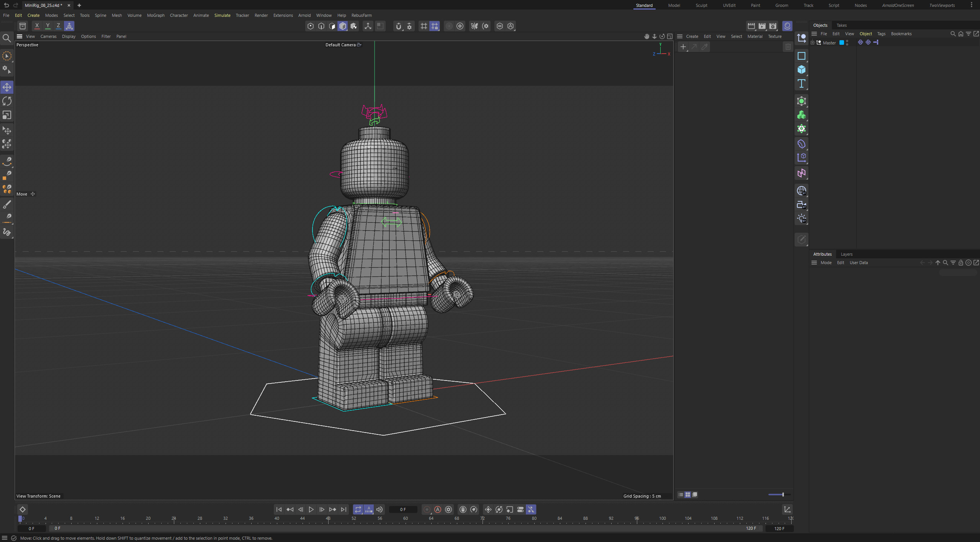Click the plus icon in Material manager

pyautogui.click(x=683, y=47)
